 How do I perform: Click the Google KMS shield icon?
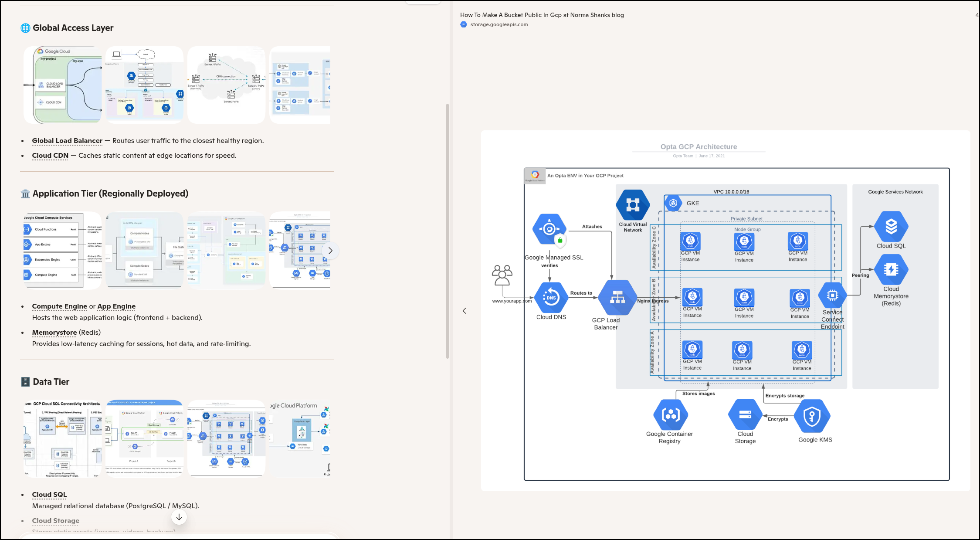[812, 417]
